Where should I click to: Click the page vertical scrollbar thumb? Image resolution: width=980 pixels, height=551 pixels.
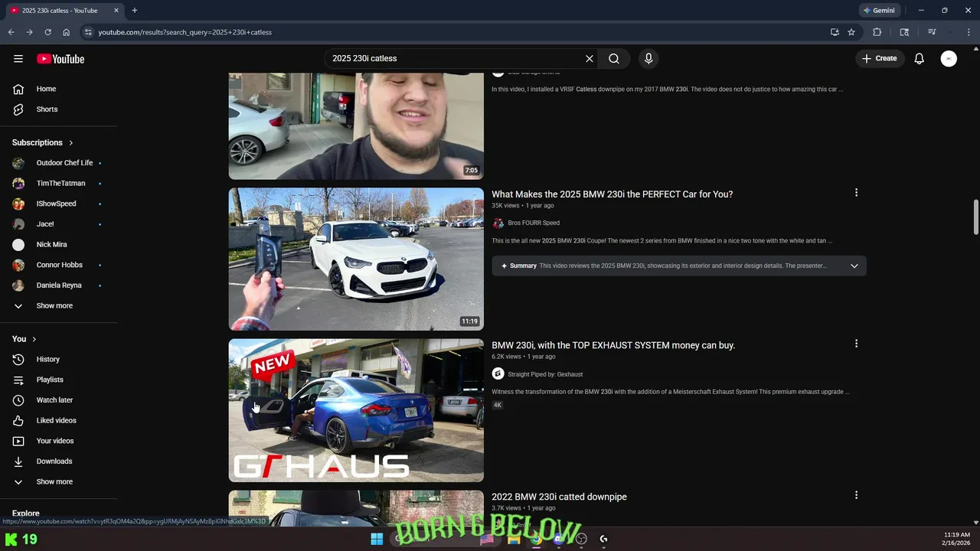point(975,217)
